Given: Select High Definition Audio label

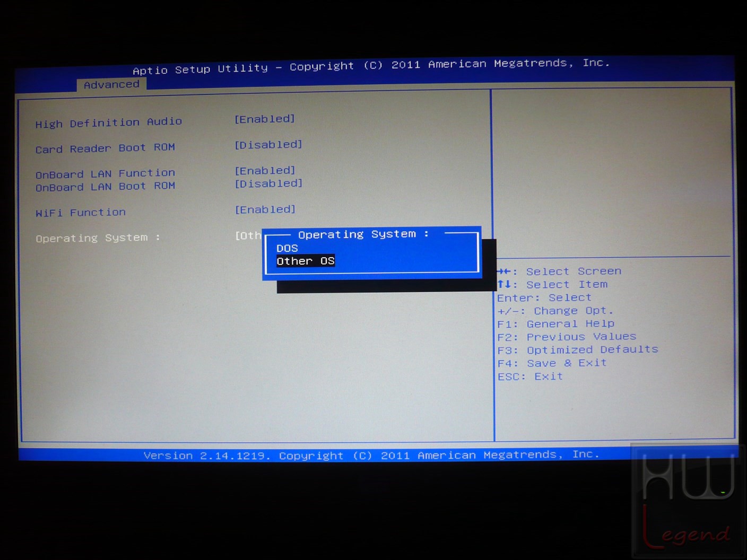Looking at the screenshot, I should coord(109,122).
